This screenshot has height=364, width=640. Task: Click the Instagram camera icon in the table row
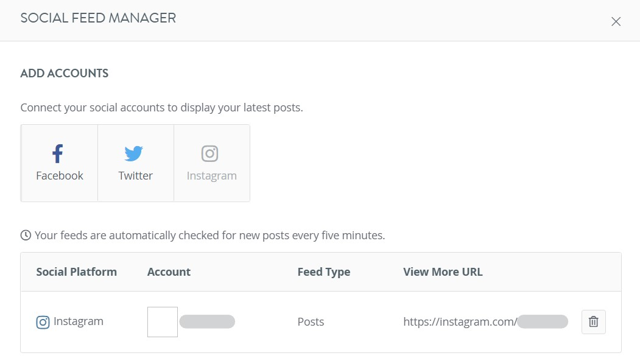tap(42, 321)
